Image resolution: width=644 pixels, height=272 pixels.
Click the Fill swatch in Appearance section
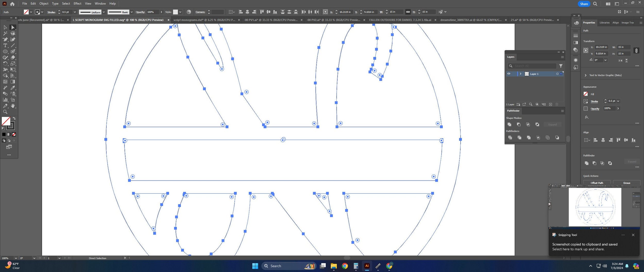586,94
